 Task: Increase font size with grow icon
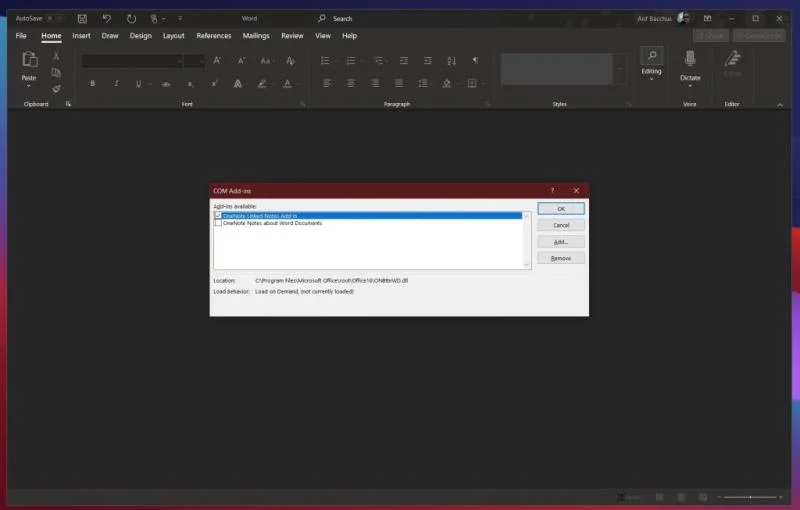click(x=217, y=61)
